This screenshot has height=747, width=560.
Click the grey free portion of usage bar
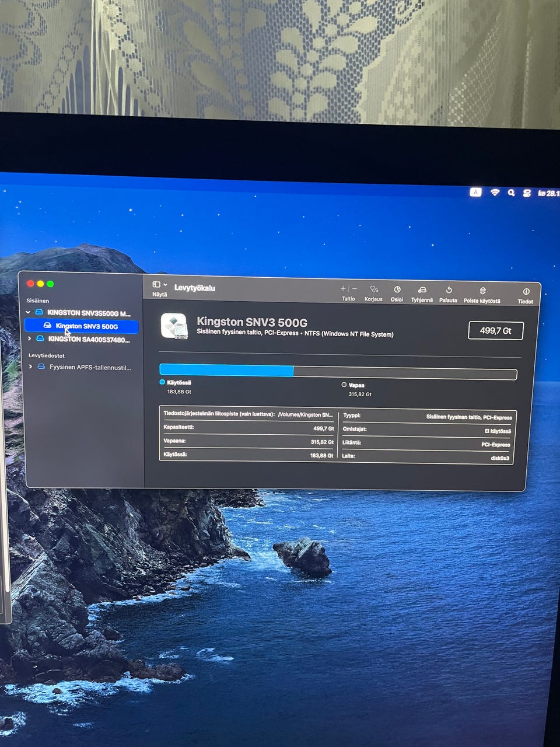[x=405, y=373]
